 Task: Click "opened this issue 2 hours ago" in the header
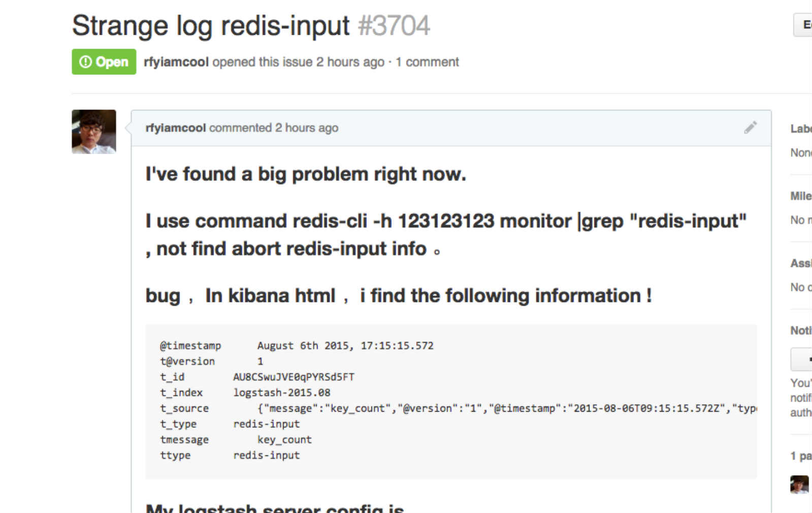point(298,62)
